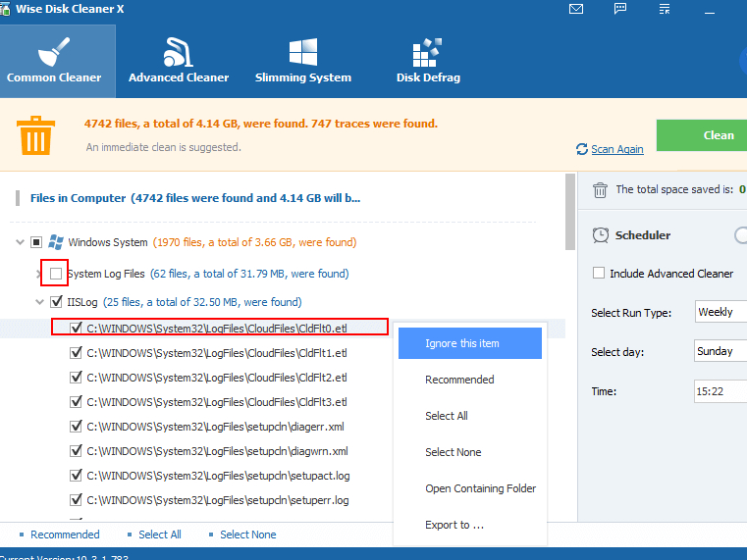The width and height of the screenshot is (747, 560).
Task: Check the System Log Files checkbox
Action: pos(56,274)
